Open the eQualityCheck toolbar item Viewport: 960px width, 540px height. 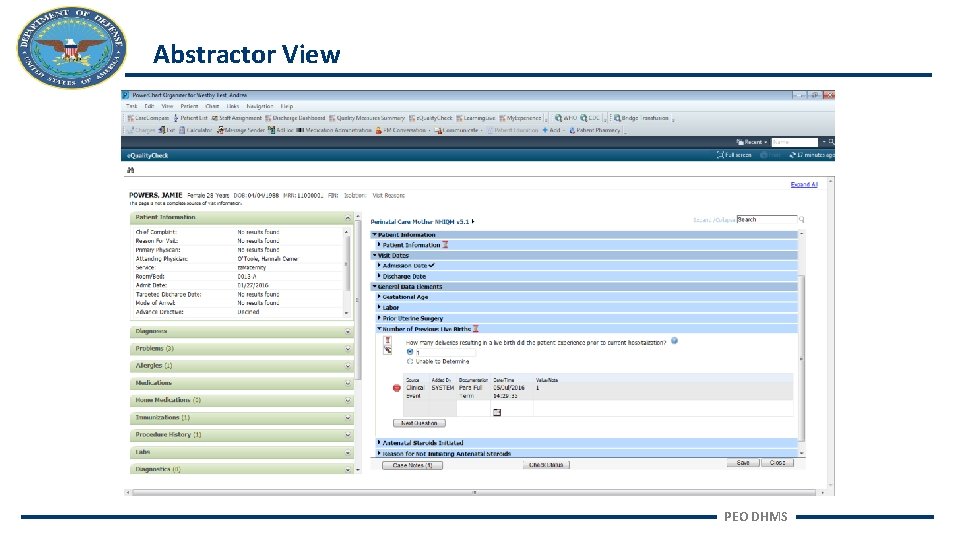431,118
